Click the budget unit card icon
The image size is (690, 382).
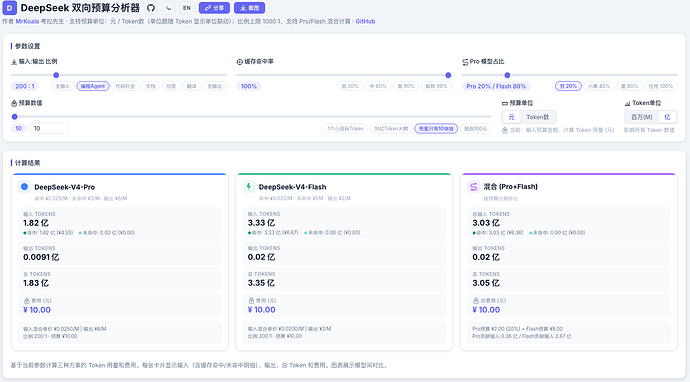pos(505,103)
